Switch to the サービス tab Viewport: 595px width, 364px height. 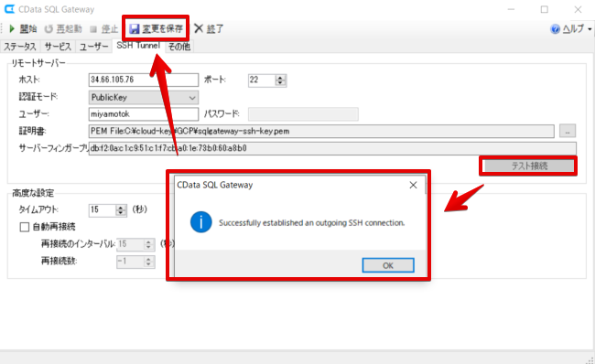(58, 47)
